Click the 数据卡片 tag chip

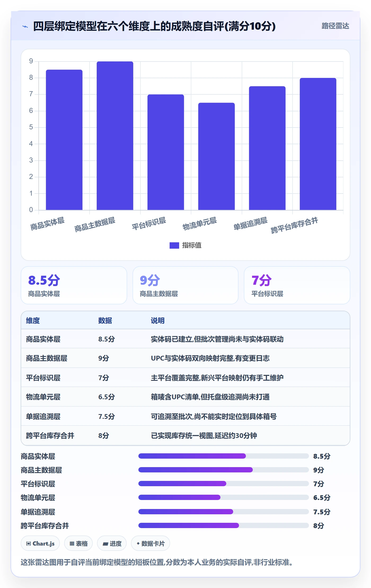point(151,543)
